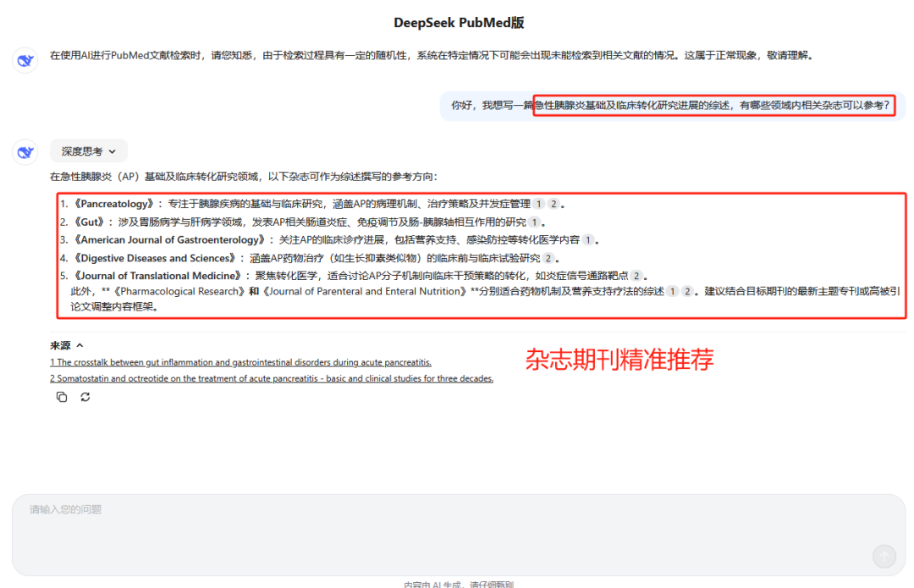Click citation badge 2 after 营养支持疗法的综述

pos(688,291)
